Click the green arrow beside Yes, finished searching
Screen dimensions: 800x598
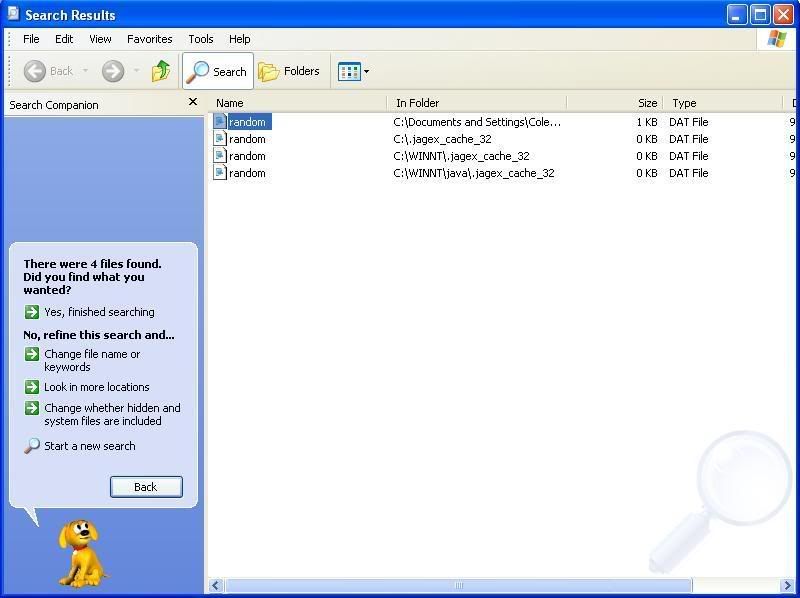tap(32, 312)
